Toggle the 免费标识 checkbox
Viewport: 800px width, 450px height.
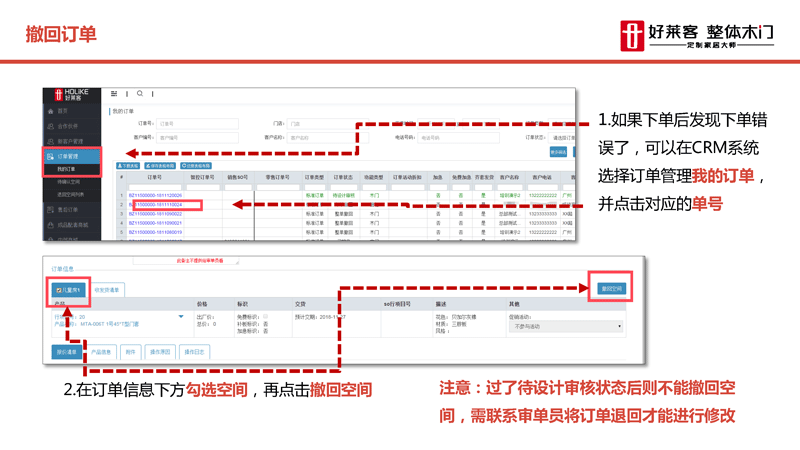click(266, 317)
